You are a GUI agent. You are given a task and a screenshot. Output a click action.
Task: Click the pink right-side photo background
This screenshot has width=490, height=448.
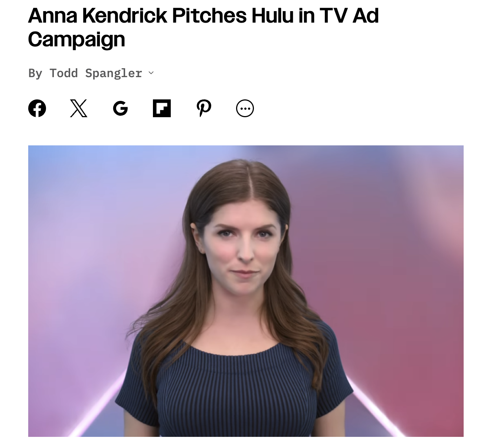pos(401,297)
